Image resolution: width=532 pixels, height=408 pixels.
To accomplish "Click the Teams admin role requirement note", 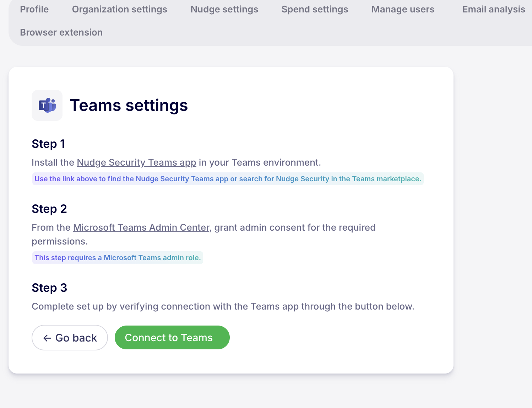I will pos(118,258).
